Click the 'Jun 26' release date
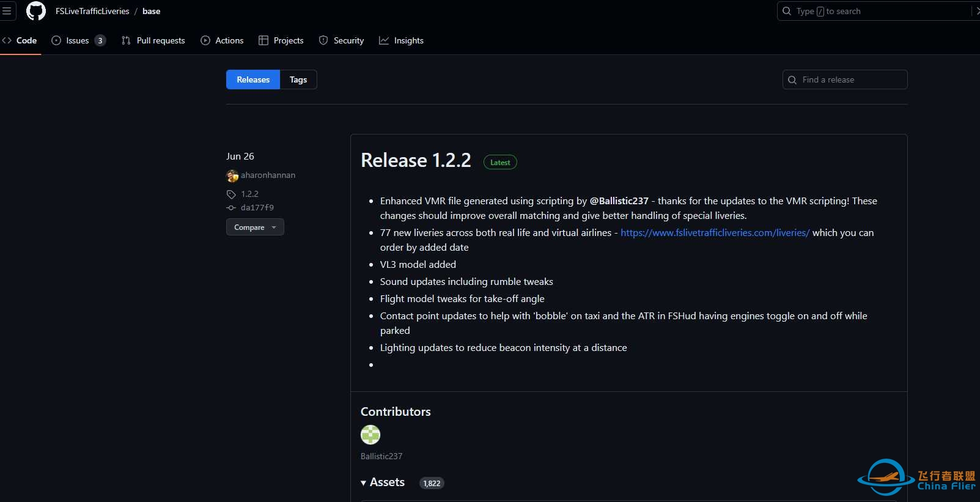The height and width of the screenshot is (502, 980). (x=240, y=157)
